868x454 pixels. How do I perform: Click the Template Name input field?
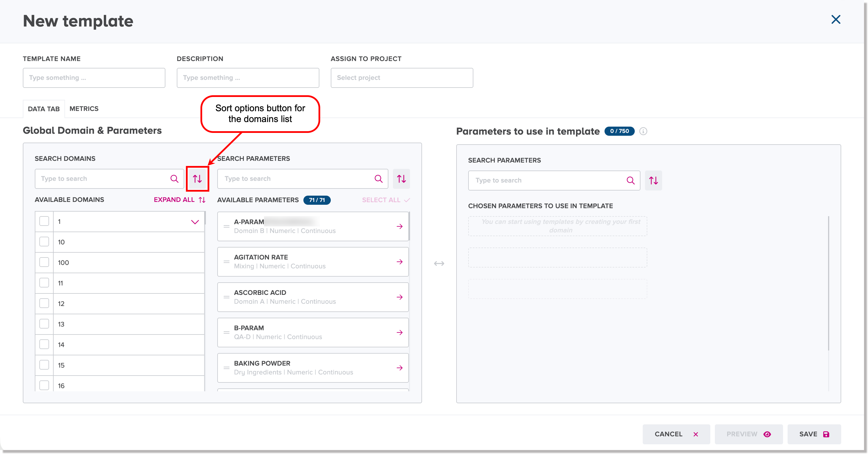(94, 78)
